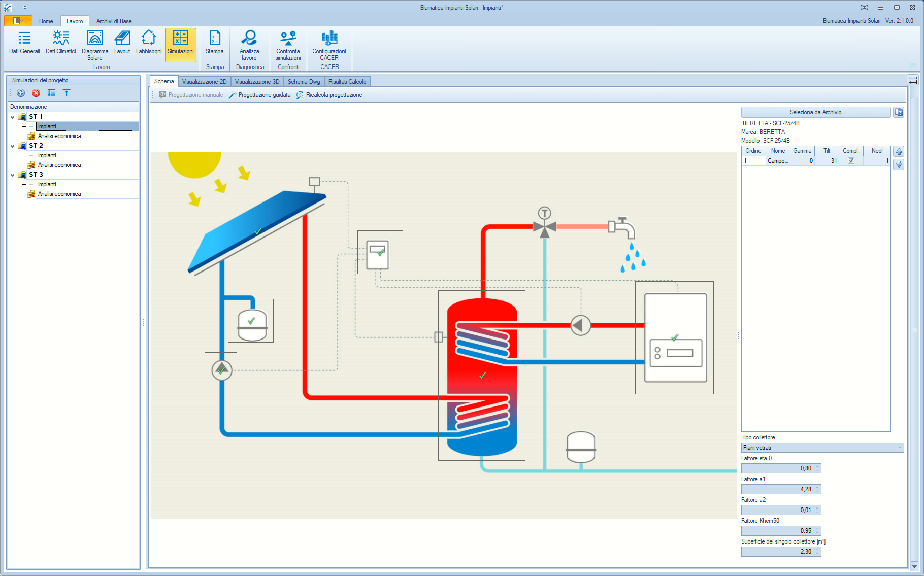
Task: Click Seleziona da Archivio button
Action: click(x=815, y=112)
